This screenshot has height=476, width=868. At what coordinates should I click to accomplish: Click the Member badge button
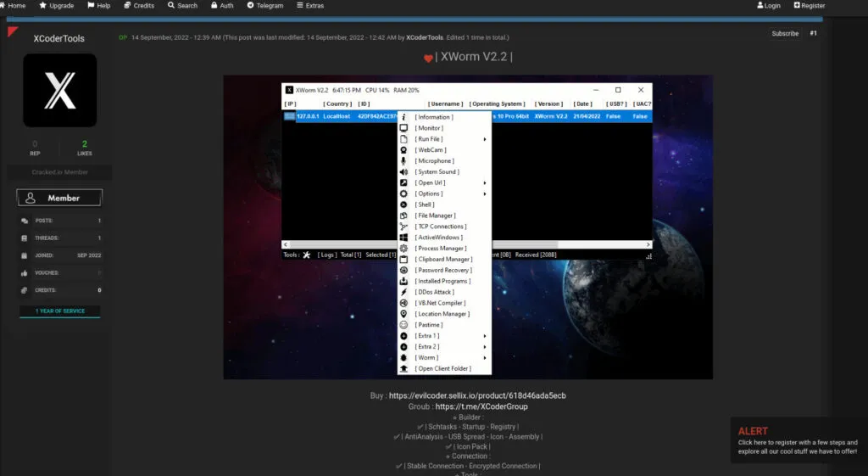pos(59,198)
